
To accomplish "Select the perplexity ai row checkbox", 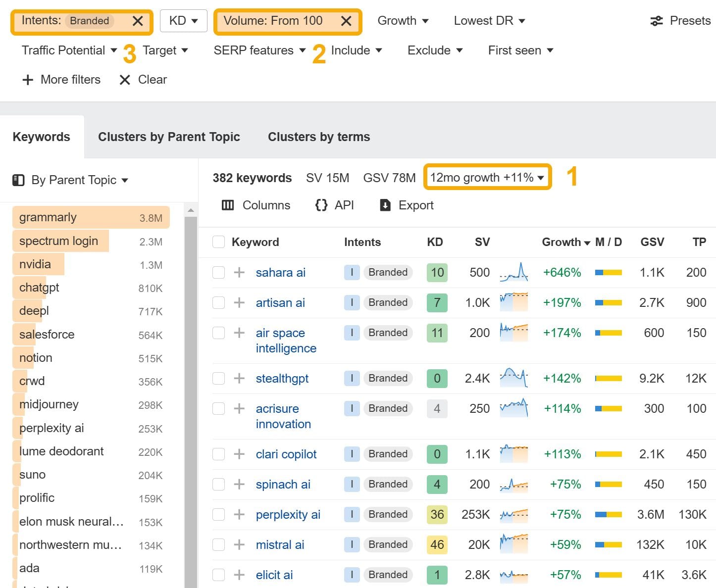I will click(x=218, y=515).
